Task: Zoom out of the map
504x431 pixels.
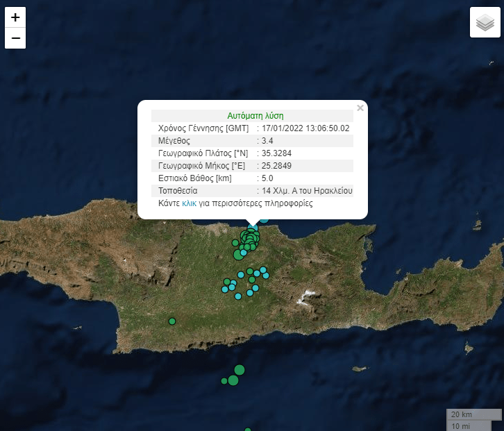Action: pyautogui.click(x=15, y=38)
